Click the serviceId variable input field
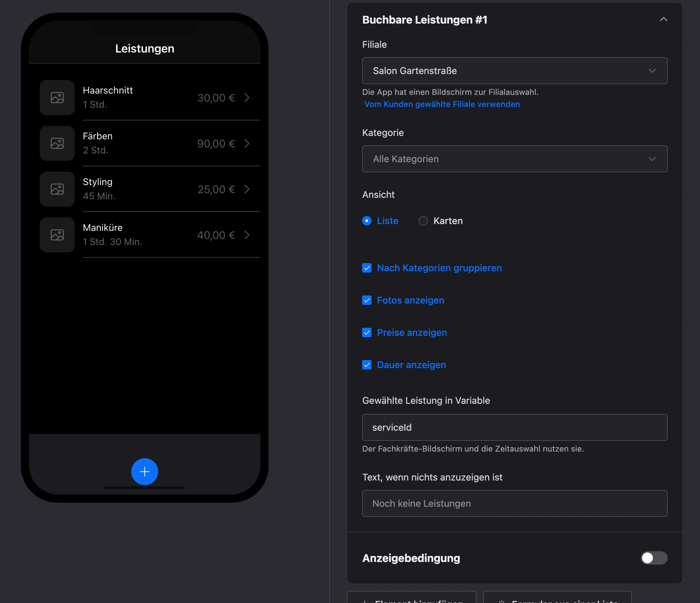The height and width of the screenshot is (603, 700). (x=515, y=427)
